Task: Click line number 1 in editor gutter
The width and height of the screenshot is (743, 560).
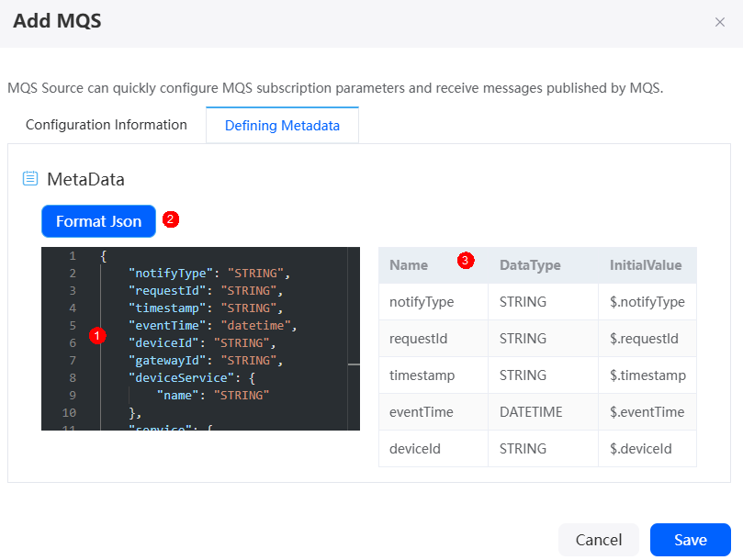Action: pos(72,256)
